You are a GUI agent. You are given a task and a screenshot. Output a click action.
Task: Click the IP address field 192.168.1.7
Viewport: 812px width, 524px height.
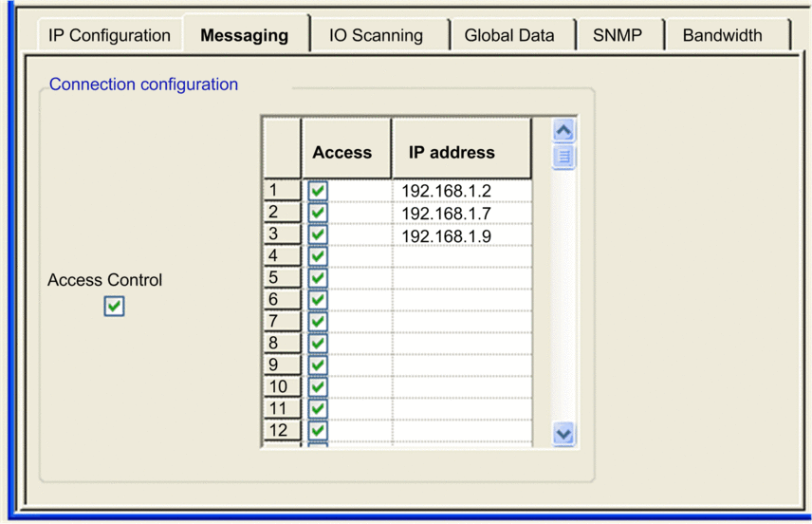(446, 214)
